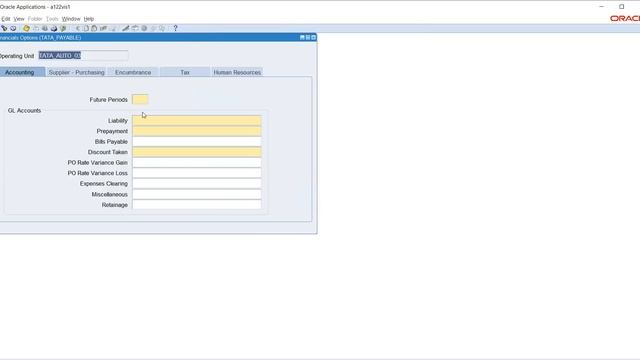Click the Cut toolbar icon
Screen dimensions: 640x360
coord(78,28)
